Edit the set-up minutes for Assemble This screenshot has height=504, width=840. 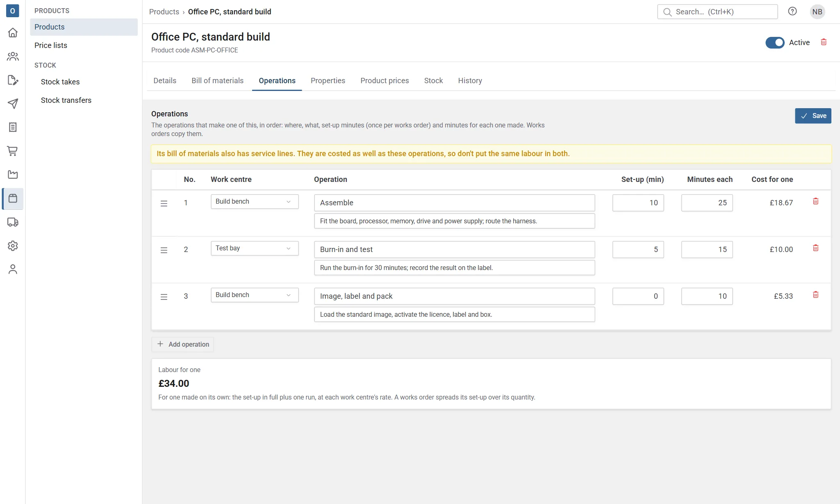[638, 203]
